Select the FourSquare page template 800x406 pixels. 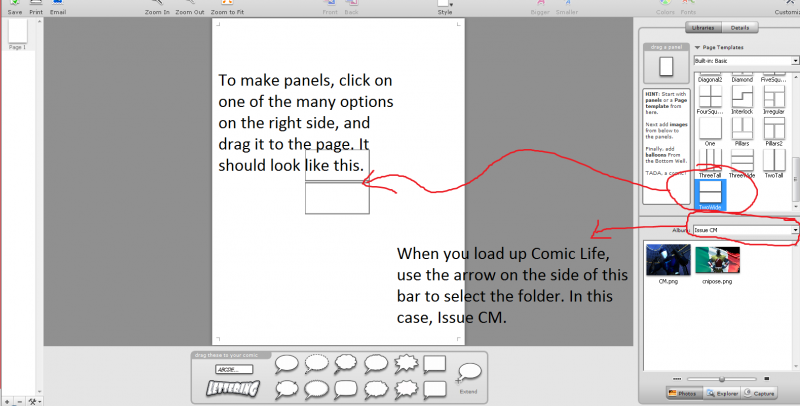710,99
